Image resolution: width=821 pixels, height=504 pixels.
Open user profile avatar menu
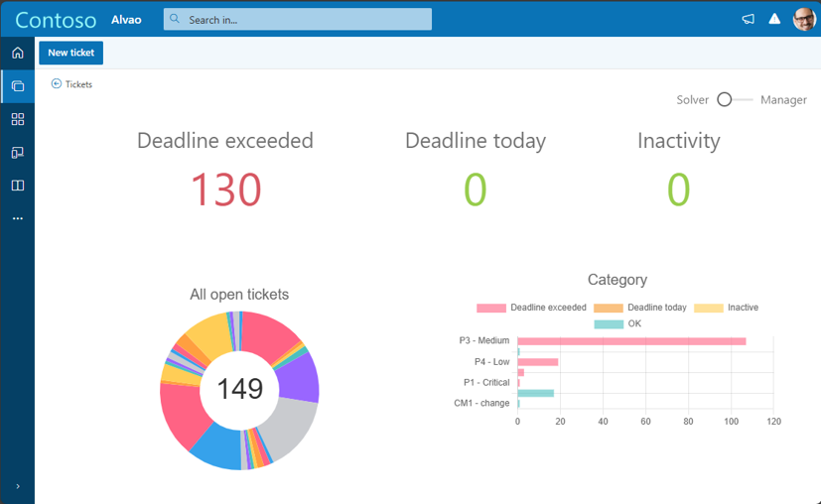click(803, 19)
